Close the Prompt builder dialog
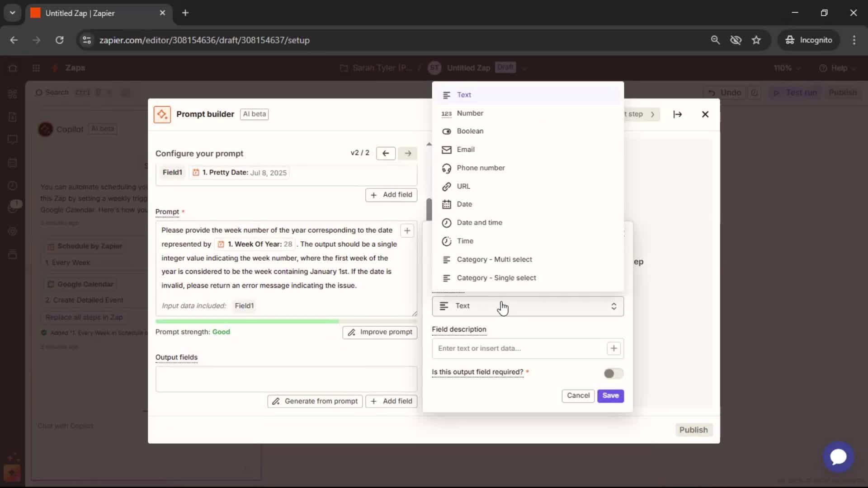Viewport: 868px width, 488px height. 705,114
